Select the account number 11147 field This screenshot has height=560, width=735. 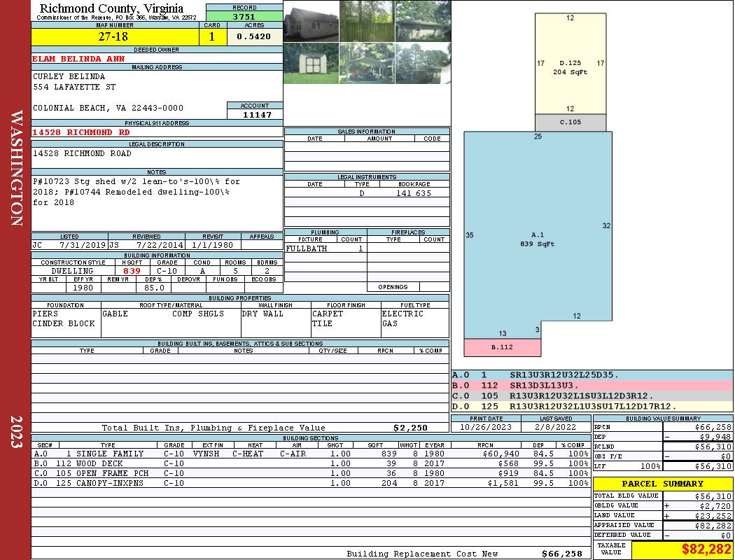[255, 115]
